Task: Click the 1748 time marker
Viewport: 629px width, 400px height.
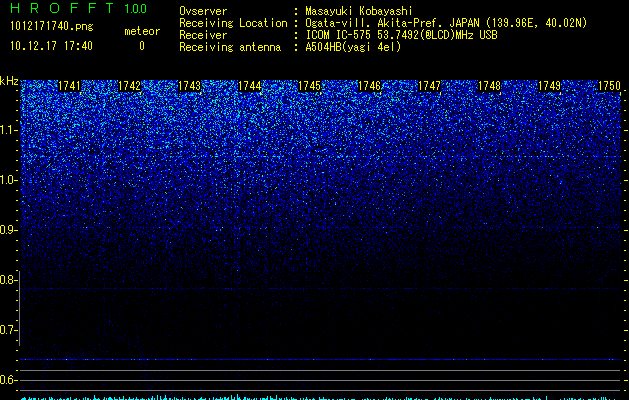Action: point(489,86)
